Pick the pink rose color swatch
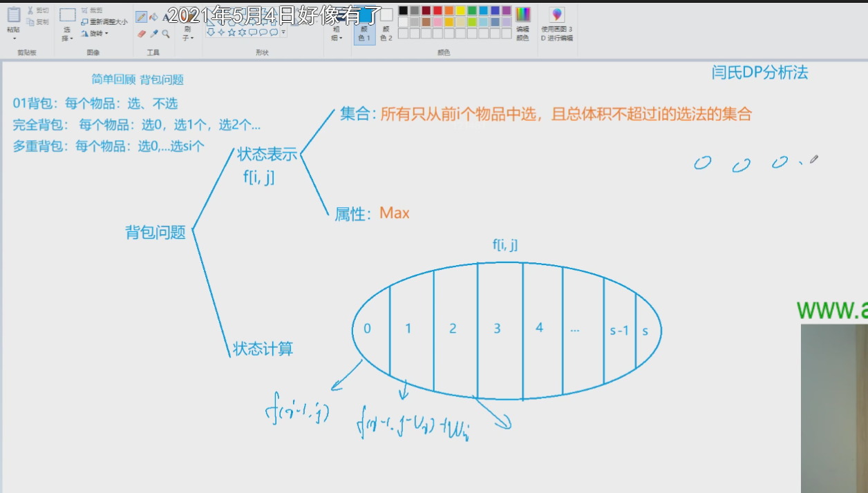 click(437, 22)
